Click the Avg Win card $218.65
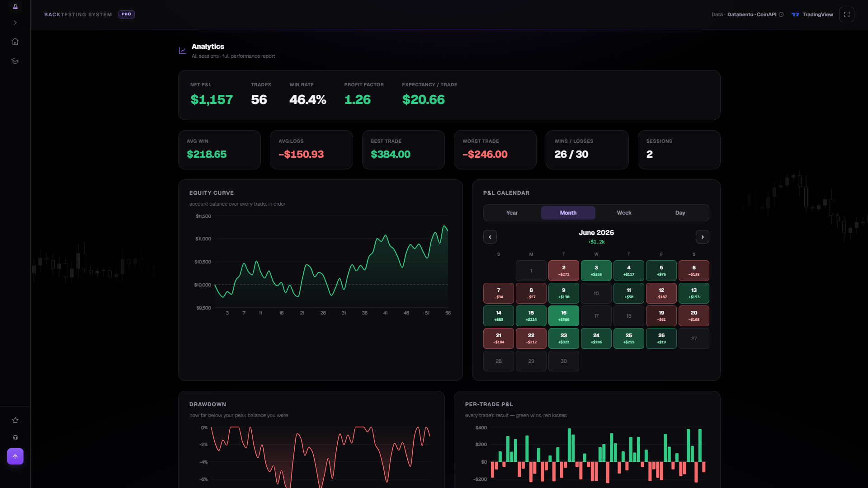This screenshot has width=868, height=488. (219, 150)
